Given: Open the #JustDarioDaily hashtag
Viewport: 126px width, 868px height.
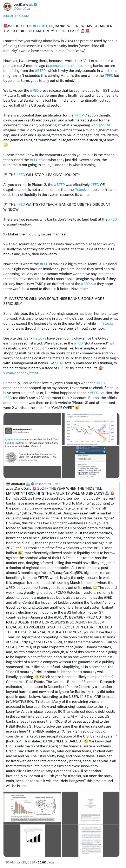Looking at the screenshot, I should [x=16, y=16].
